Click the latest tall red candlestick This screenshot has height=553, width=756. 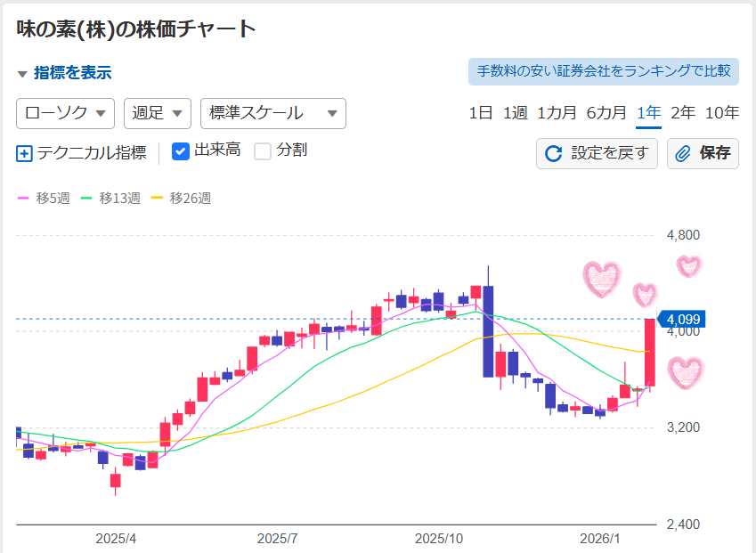[650, 353]
